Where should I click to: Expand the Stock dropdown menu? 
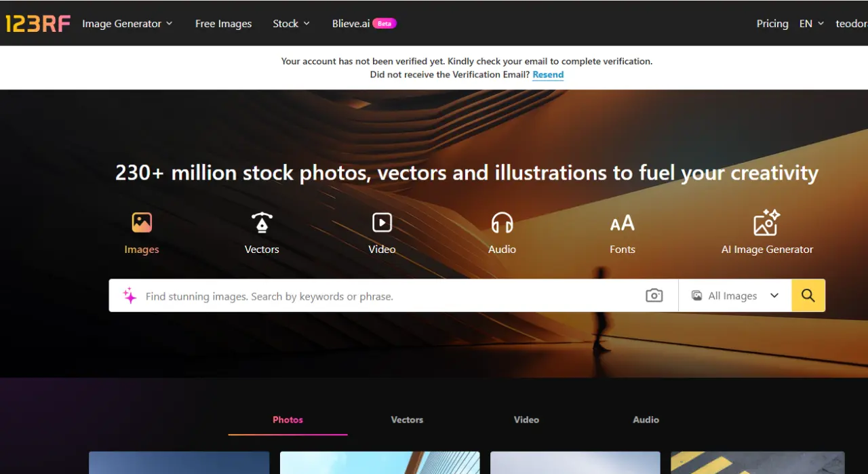[x=292, y=23]
